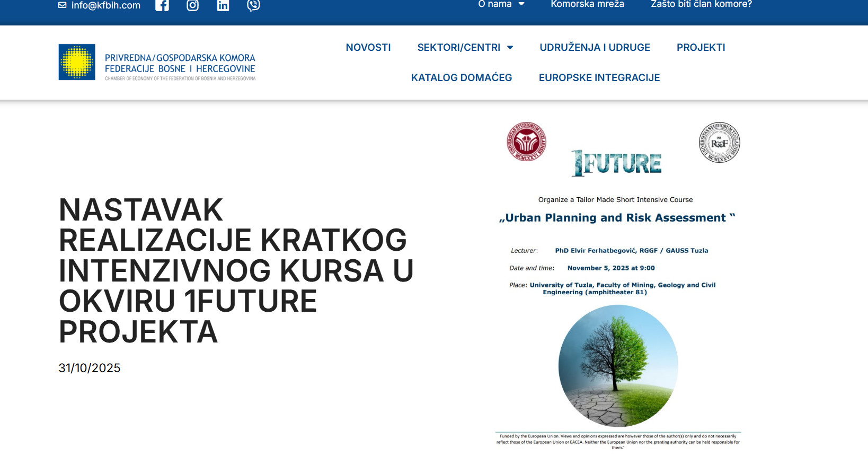Click the Viber contact icon
Image resolution: width=868 pixels, height=457 pixels.
pos(254,5)
